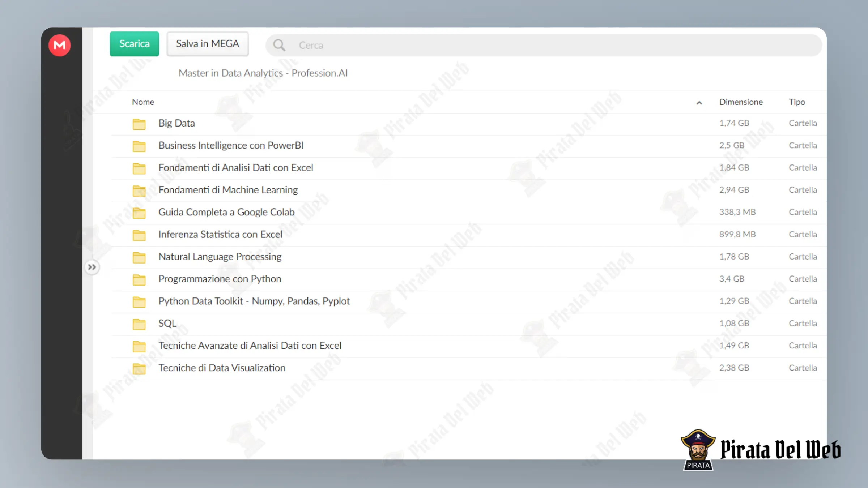
Task: Select Programmazione con Python name
Action: (220, 279)
